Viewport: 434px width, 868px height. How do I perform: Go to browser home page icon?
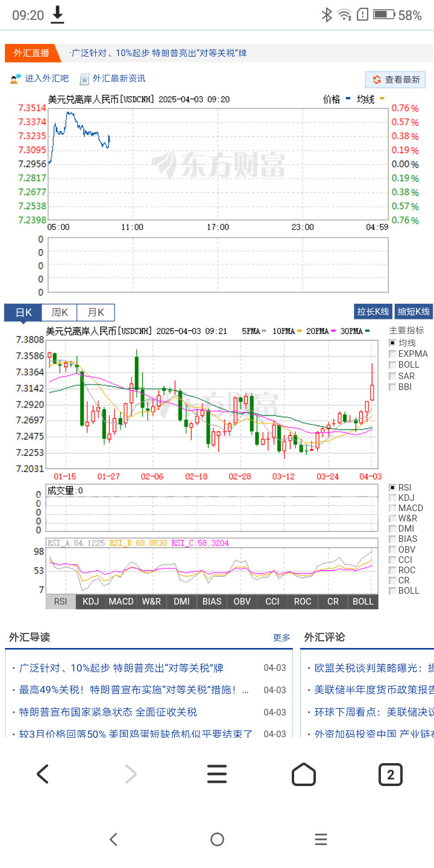tap(304, 773)
